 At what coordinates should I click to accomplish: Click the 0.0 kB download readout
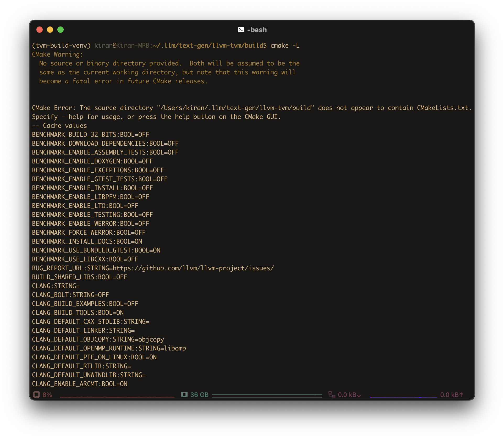(x=349, y=395)
